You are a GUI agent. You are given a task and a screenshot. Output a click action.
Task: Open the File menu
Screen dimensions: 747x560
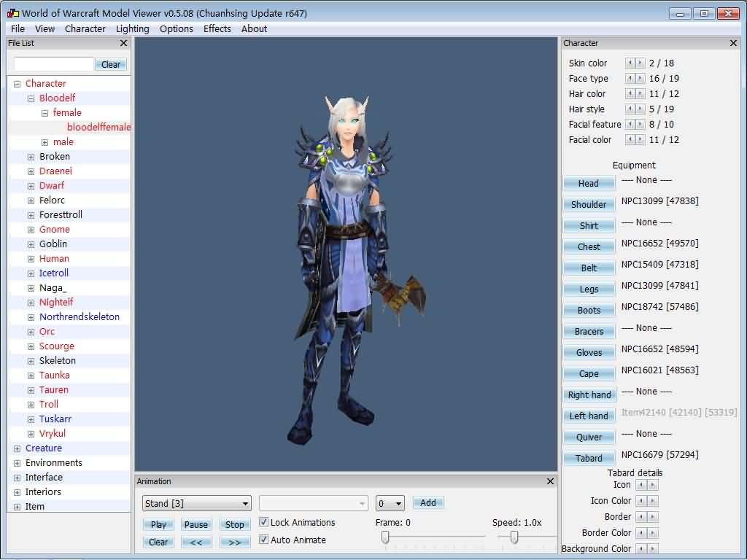18,28
